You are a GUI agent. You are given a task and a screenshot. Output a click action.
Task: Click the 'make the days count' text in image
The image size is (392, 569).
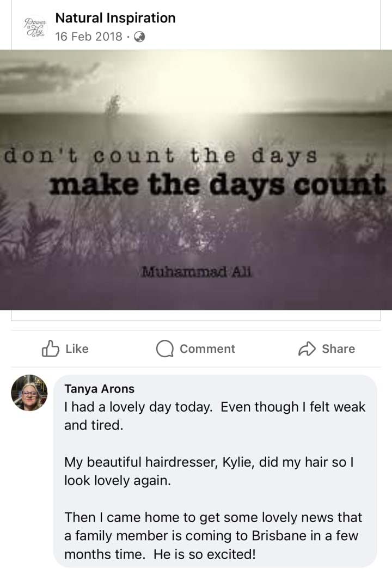[217, 185]
